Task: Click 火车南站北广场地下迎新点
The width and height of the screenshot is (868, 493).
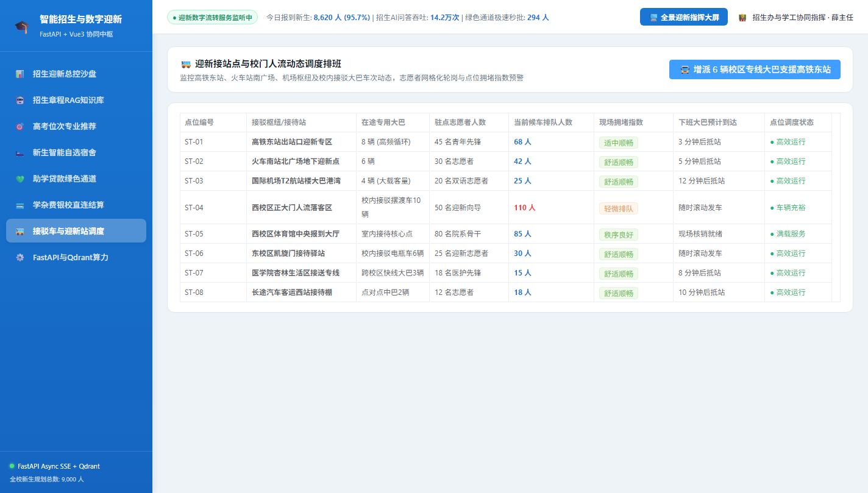Action: (296, 161)
